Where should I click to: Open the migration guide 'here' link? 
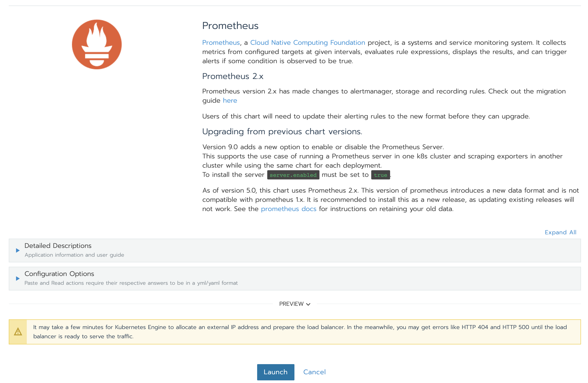(x=230, y=100)
